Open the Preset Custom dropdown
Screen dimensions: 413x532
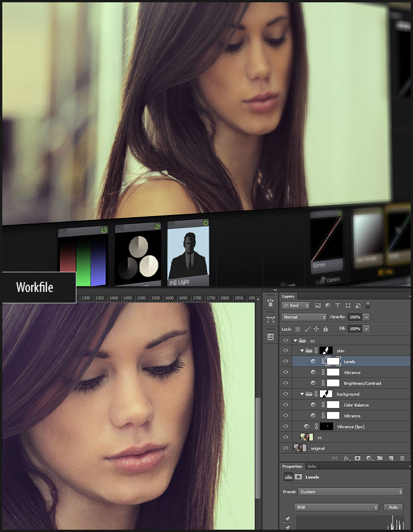click(350, 492)
